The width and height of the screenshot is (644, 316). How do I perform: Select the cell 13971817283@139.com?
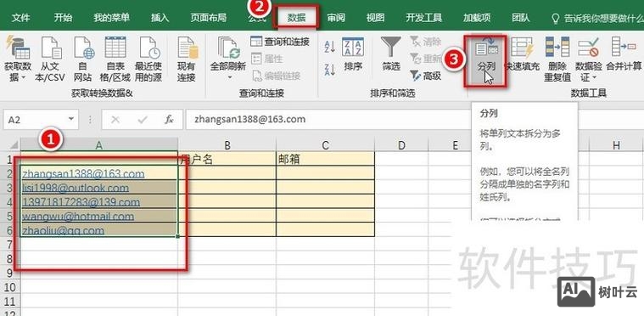coord(99,202)
